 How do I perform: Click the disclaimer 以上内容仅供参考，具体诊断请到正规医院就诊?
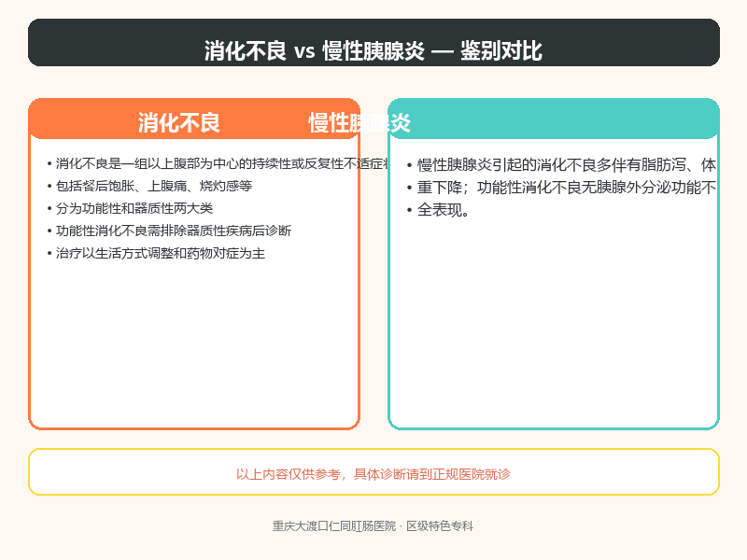pyautogui.click(x=373, y=474)
